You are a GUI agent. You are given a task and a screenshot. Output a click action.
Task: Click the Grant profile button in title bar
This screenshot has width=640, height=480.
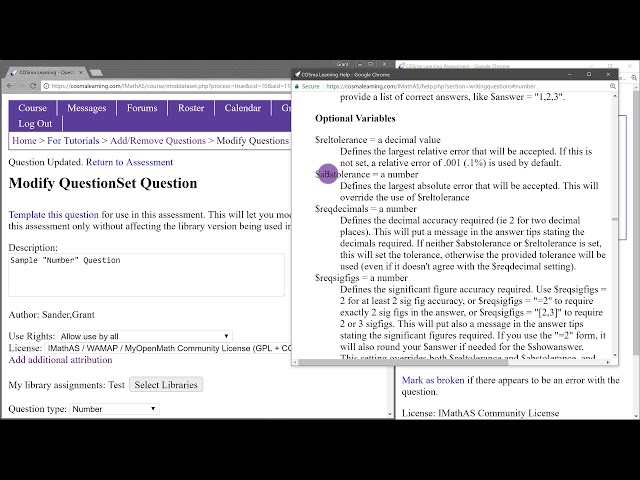tap(342, 64)
